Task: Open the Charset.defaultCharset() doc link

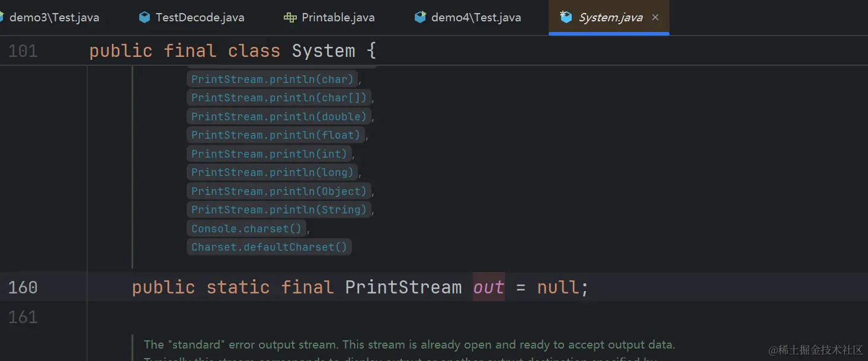Action: (270, 247)
